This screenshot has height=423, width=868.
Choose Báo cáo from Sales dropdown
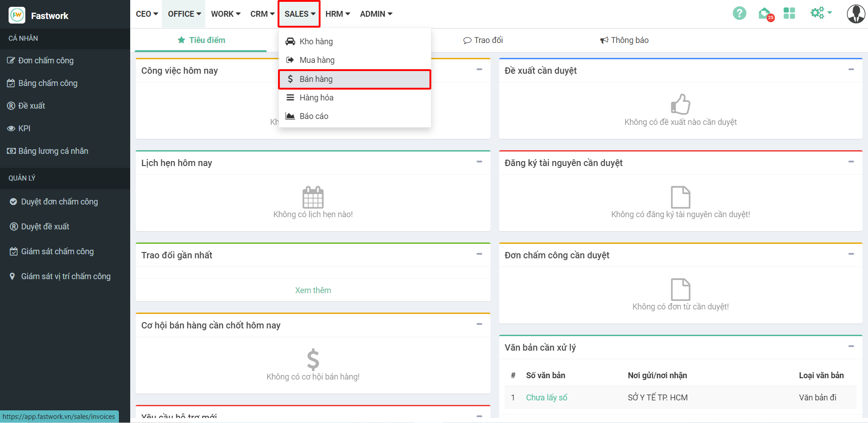tap(313, 116)
